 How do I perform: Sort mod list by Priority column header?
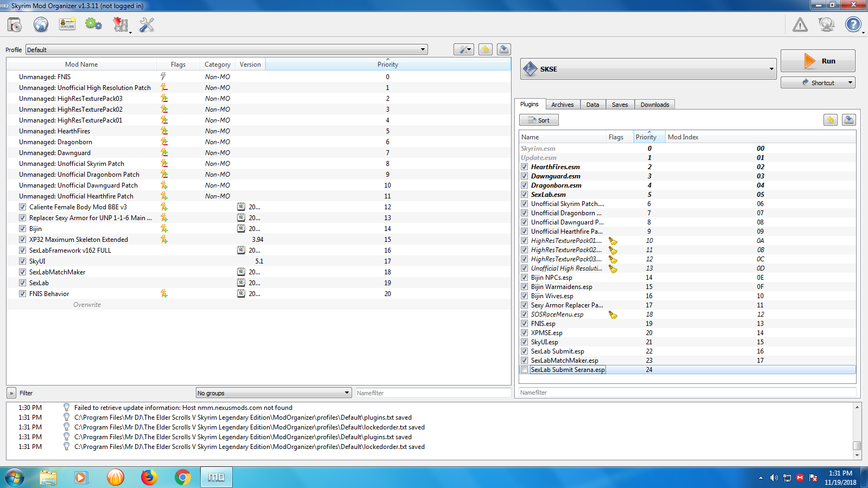(388, 64)
